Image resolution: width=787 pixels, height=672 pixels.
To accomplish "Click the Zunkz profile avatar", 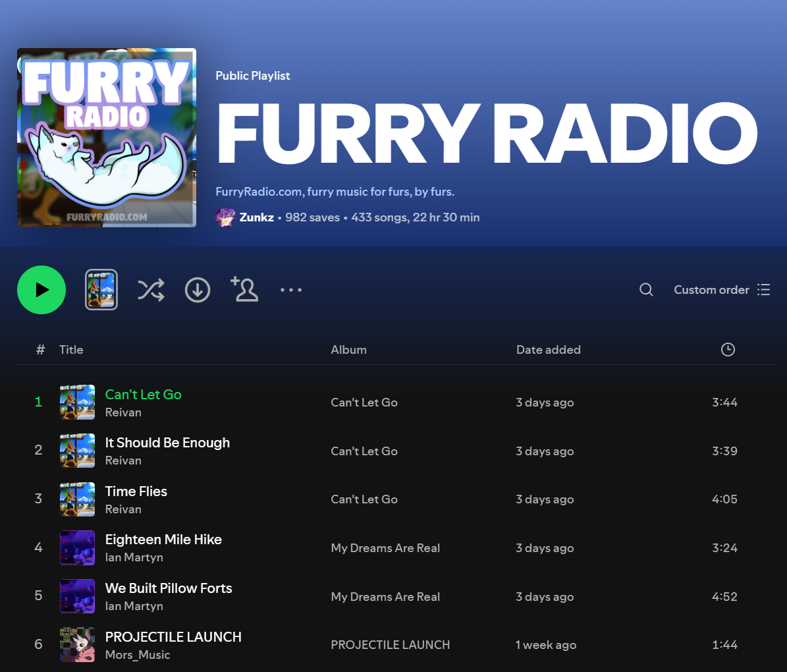I will pyautogui.click(x=225, y=217).
